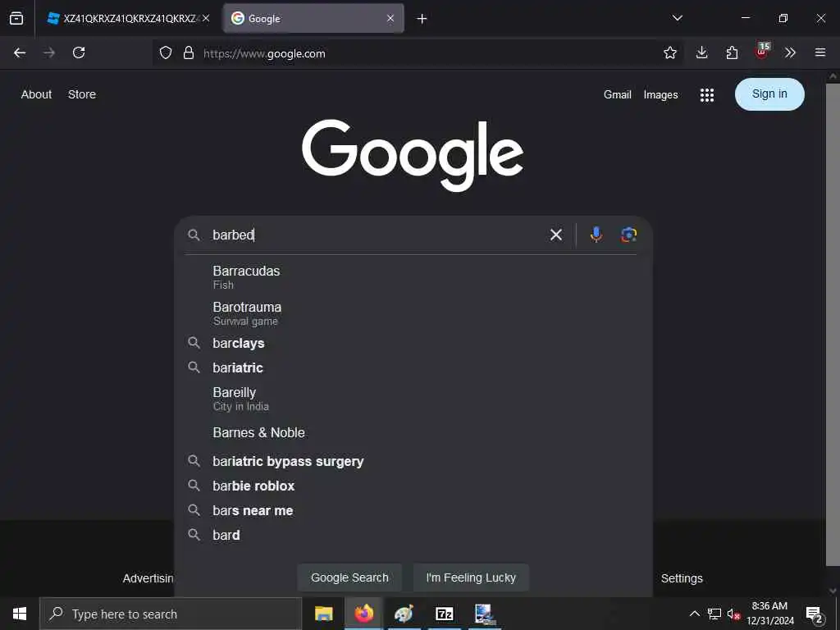
Task: Select the barclays suggestion
Action: tap(412, 344)
